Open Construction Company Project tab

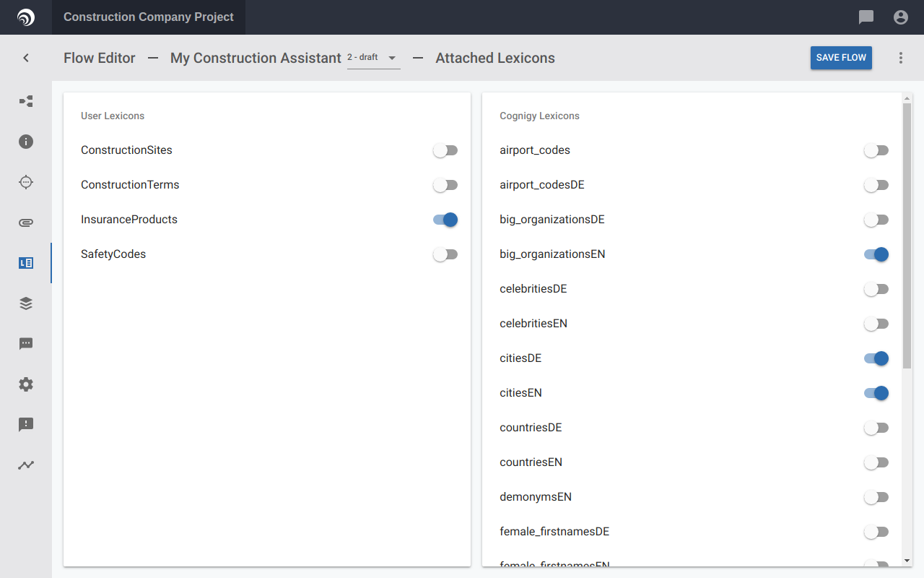click(x=149, y=17)
